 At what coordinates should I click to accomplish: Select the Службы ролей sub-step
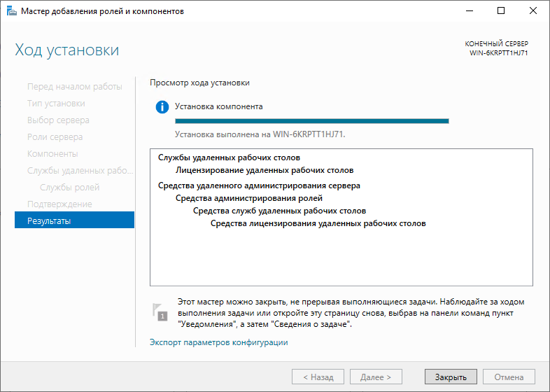(70, 188)
